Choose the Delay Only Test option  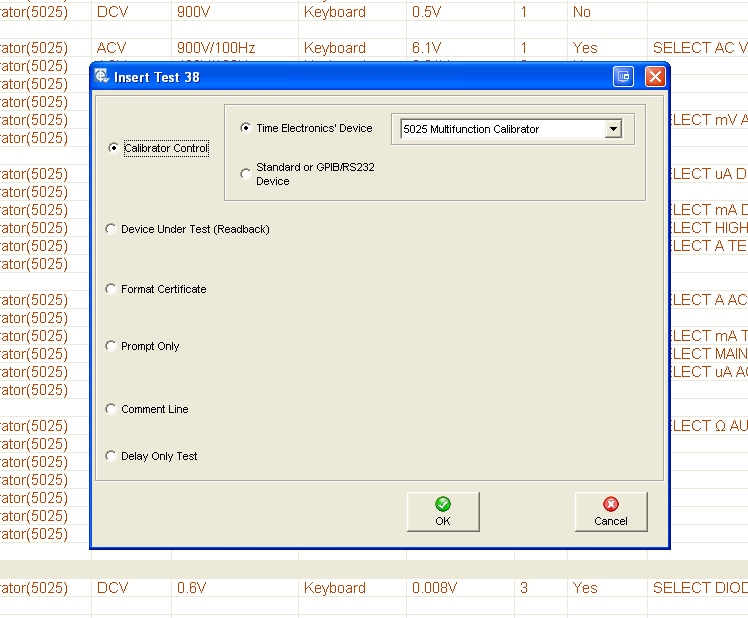[111, 456]
